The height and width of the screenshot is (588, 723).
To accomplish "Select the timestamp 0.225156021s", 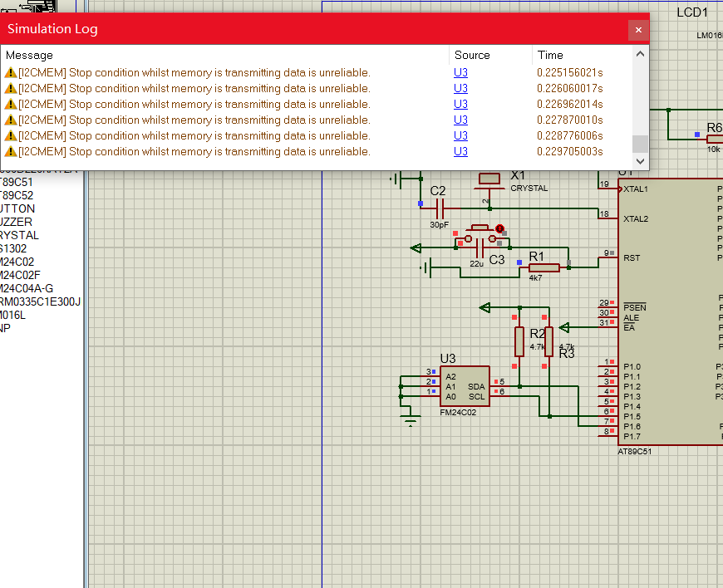I will [570, 73].
